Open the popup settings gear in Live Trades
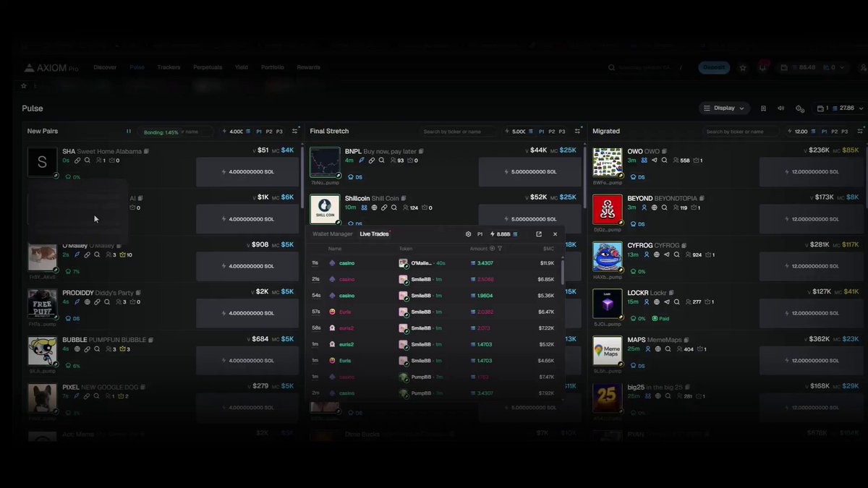The image size is (868, 488). (468, 234)
